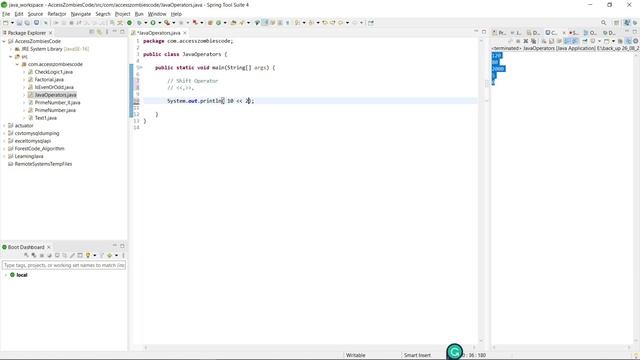The height and width of the screenshot is (360, 640).
Task: Expand the JRE System Library node
Action: click(11, 49)
